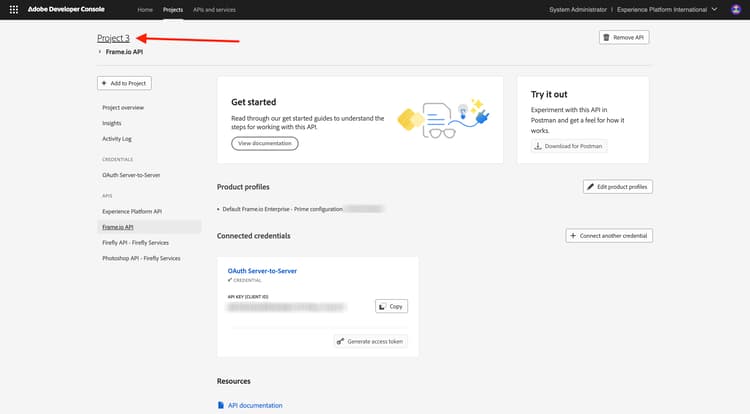Open Activity Log in sidebar
The image size is (750, 414).
(117, 139)
